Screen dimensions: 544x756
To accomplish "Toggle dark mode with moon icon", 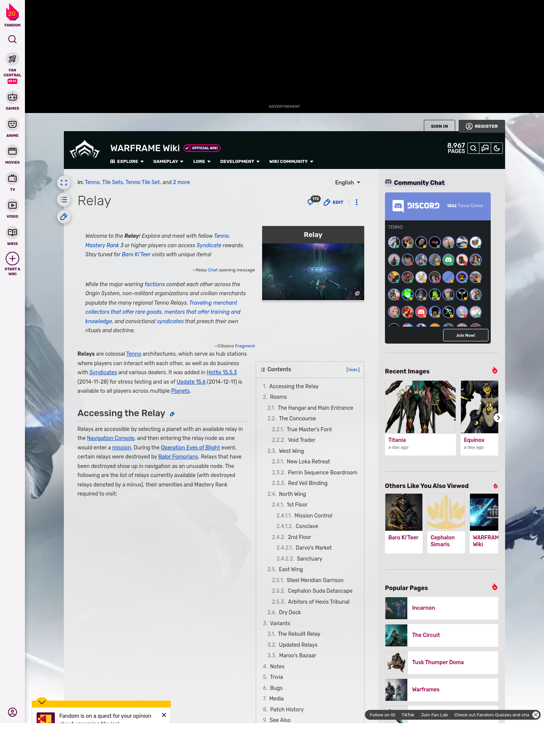I will pyautogui.click(x=497, y=148).
